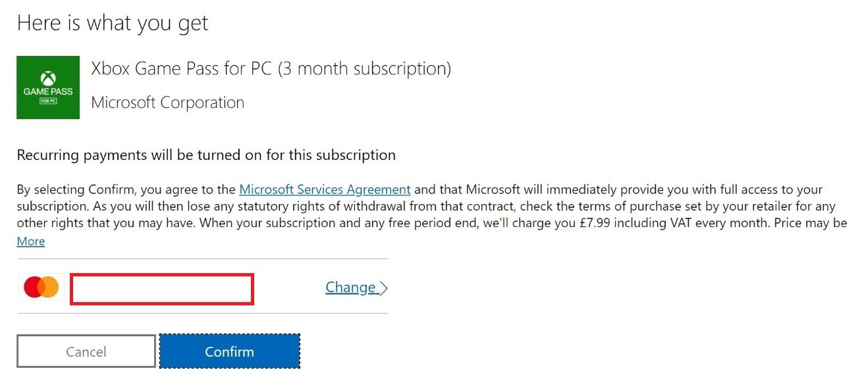Open the Change payment method link

351,288
